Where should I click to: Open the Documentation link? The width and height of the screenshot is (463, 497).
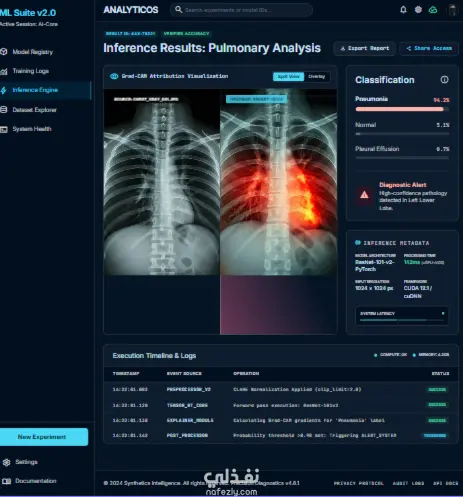pyautogui.click(x=36, y=481)
